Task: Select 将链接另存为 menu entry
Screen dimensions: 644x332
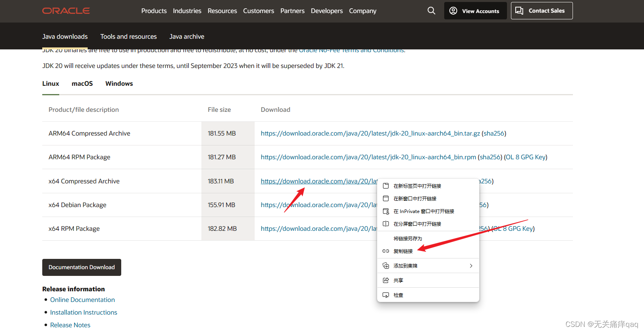Action: [x=428, y=238]
